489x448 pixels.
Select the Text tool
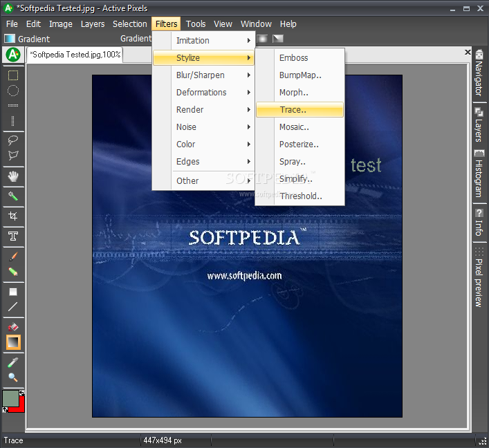pyautogui.click(x=13, y=236)
